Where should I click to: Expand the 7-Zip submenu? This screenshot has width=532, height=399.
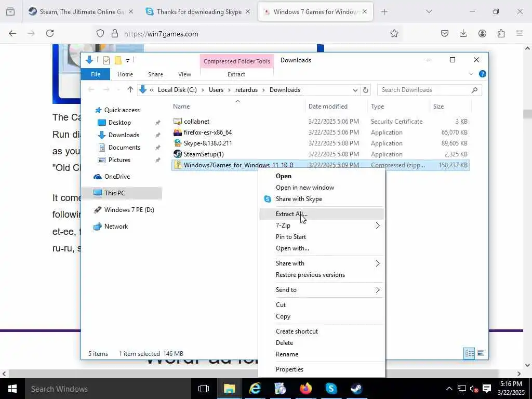pyautogui.click(x=321, y=225)
